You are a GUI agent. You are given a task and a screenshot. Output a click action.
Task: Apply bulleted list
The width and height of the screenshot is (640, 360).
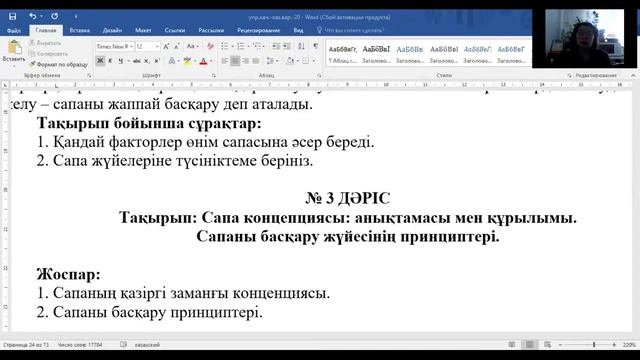point(224,47)
